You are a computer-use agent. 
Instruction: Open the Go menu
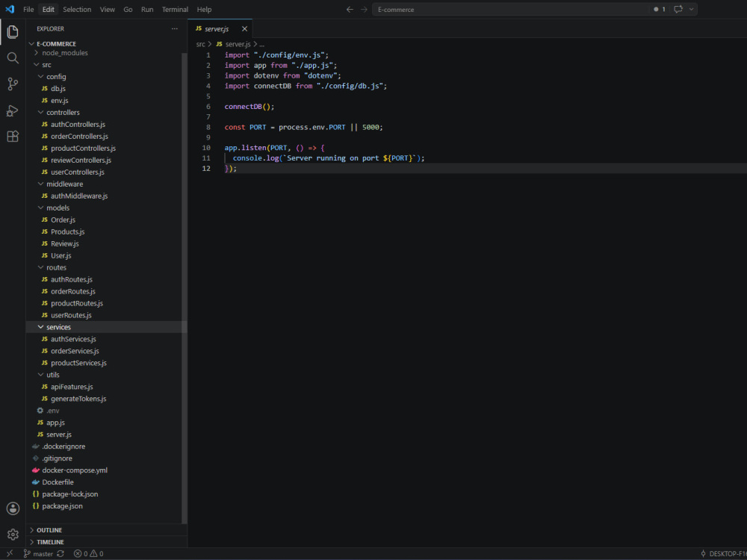click(x=128, y=9)
